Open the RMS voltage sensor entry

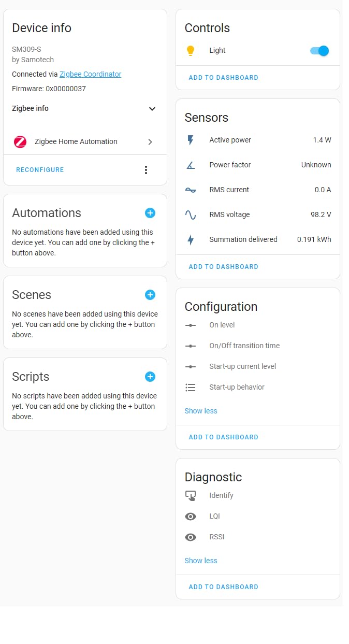[x=229, y=214]
